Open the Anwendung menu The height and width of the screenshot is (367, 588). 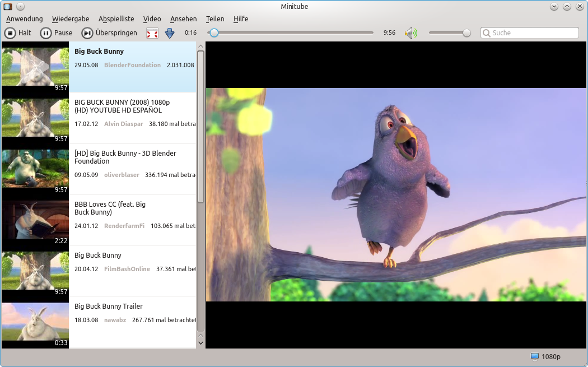(x=25, y=19)
